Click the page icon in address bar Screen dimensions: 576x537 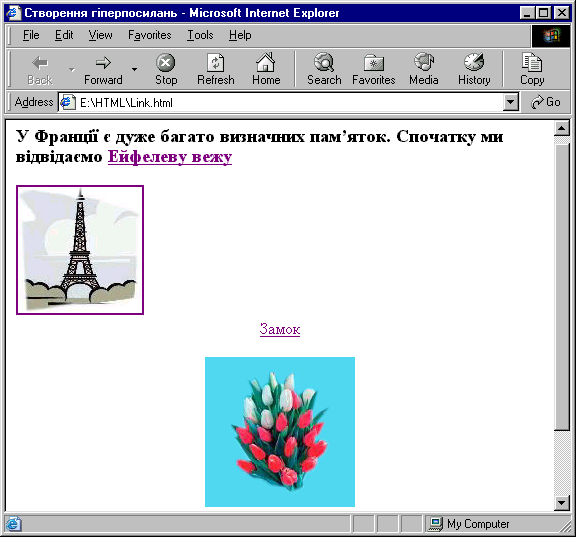coord(67,102)
